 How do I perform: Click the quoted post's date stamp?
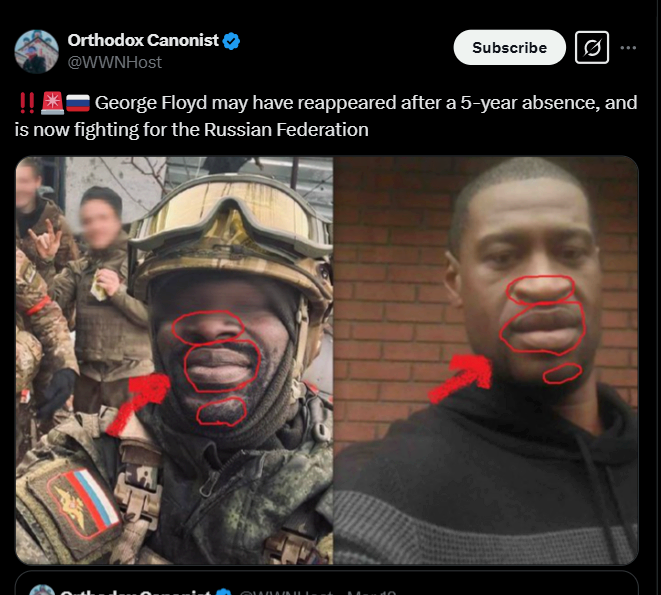click(x=372, y=592)
